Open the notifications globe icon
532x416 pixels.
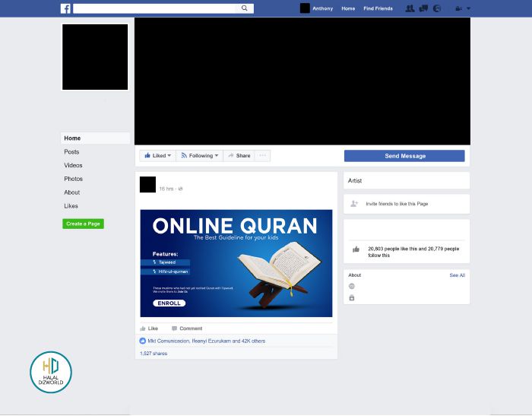tap(437, 8)
